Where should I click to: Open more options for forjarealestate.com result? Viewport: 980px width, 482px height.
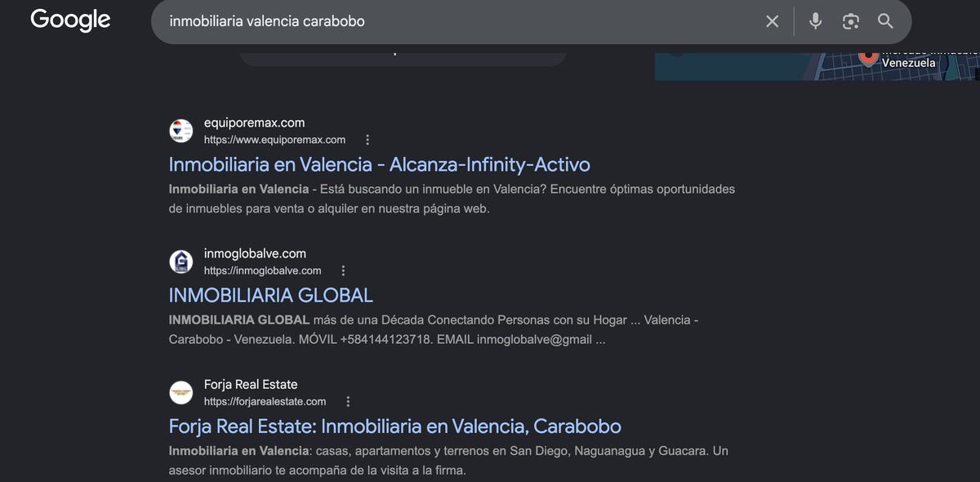[348, 401]
